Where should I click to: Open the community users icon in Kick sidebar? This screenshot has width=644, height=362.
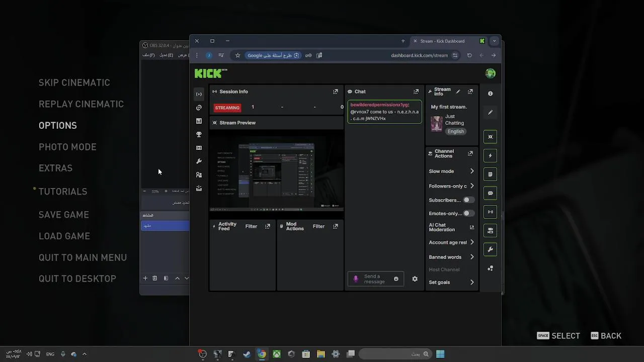(x=199, y=175)
